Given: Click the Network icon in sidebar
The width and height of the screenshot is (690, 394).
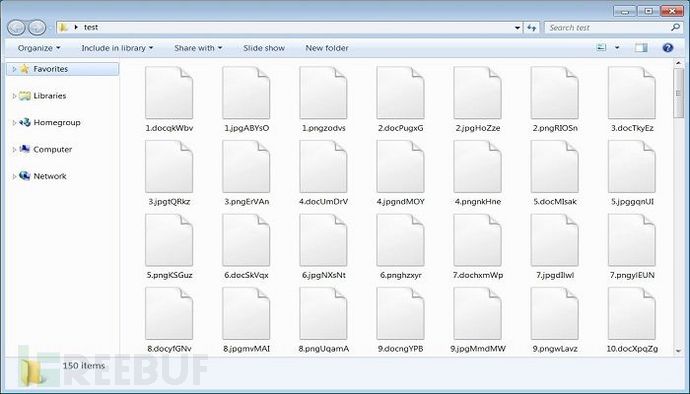Looking at the screenshot, I should coord(25,176).
